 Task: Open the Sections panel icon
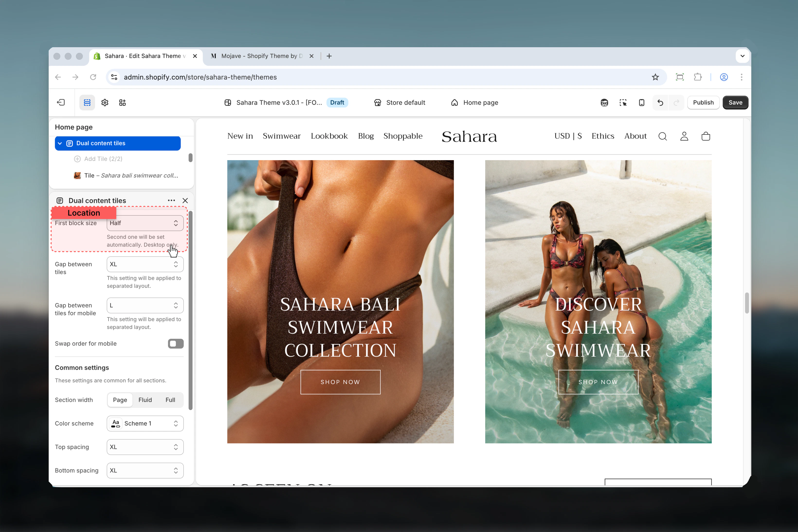[x=87, y=102]
